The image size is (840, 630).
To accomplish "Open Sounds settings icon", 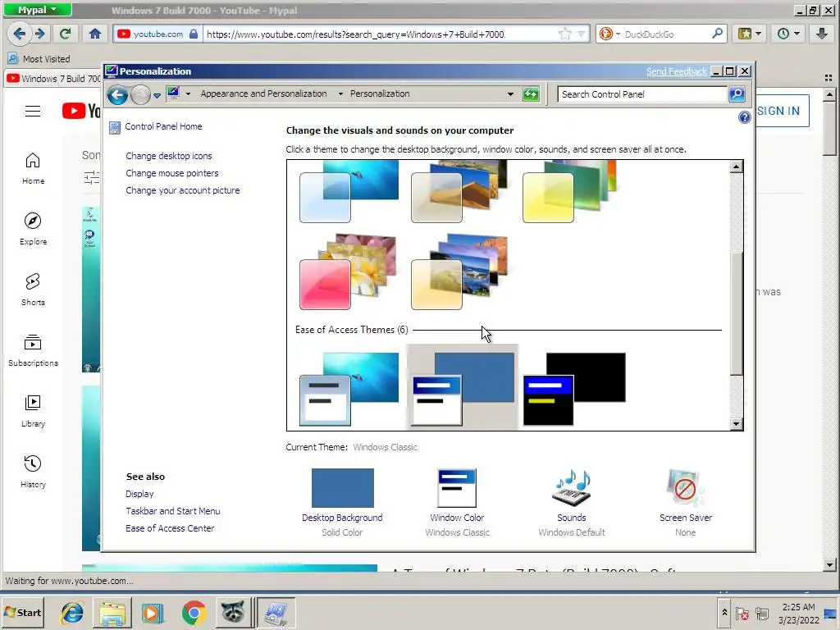I will click(571, 487).
